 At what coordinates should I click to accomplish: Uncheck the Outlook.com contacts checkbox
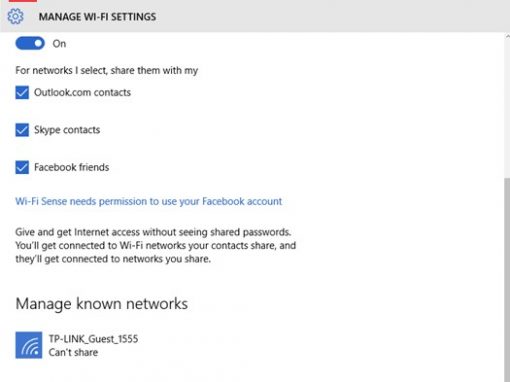(22, 92)
